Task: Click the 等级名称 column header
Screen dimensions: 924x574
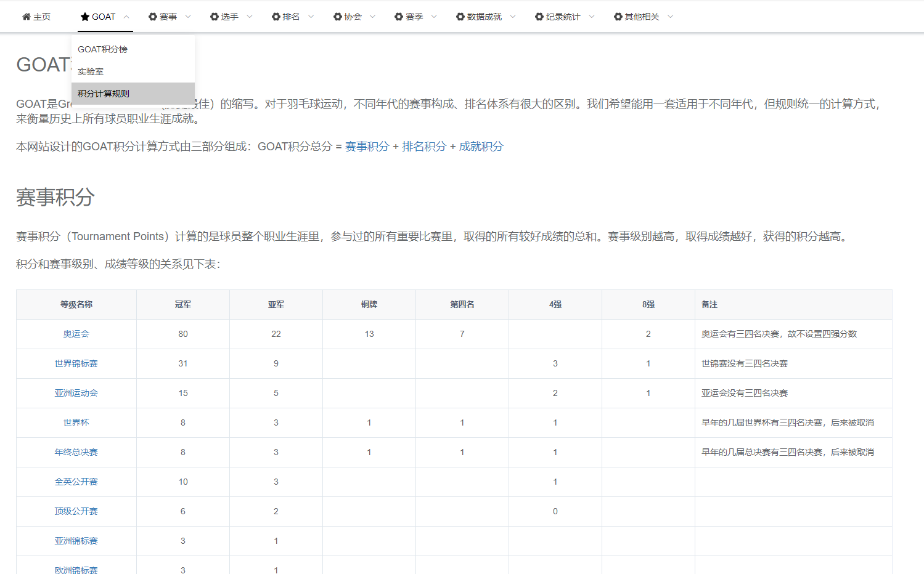Action: [x=76, y=304]
